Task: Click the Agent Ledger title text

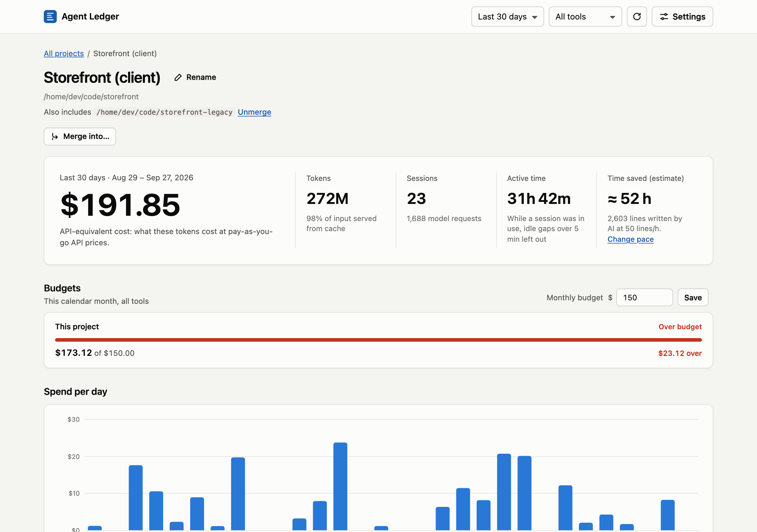Action: pos(90,17)
